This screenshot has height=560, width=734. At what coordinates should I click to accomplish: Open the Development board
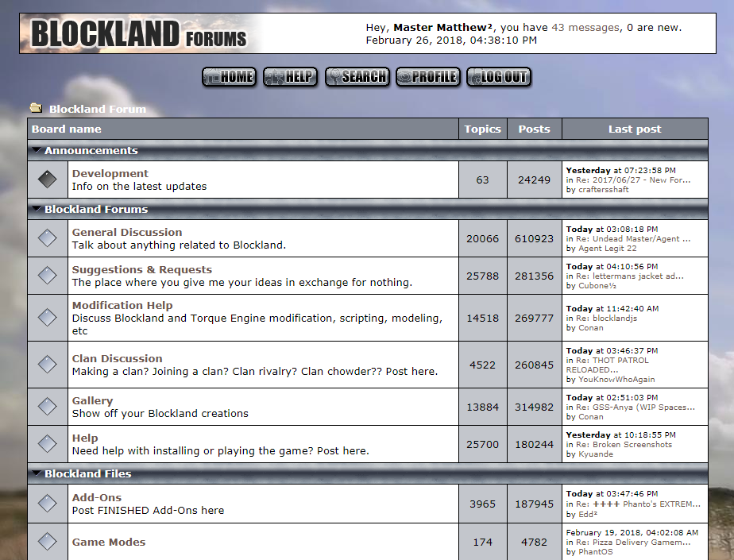click(x=110, y=173)
